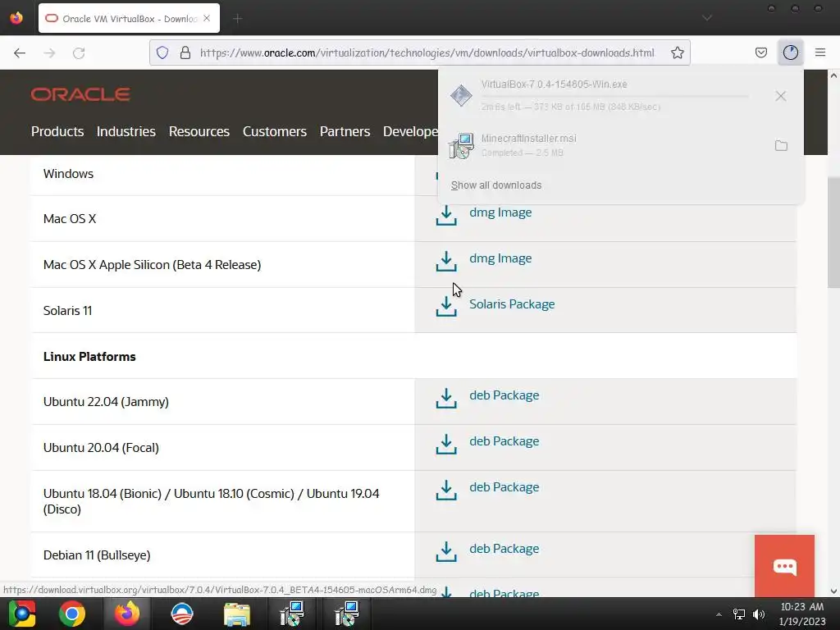Download Debian 11 (Bullseye) deb Package
The image size is (840, 630).
pyautogui.click(x=504, y=549)
